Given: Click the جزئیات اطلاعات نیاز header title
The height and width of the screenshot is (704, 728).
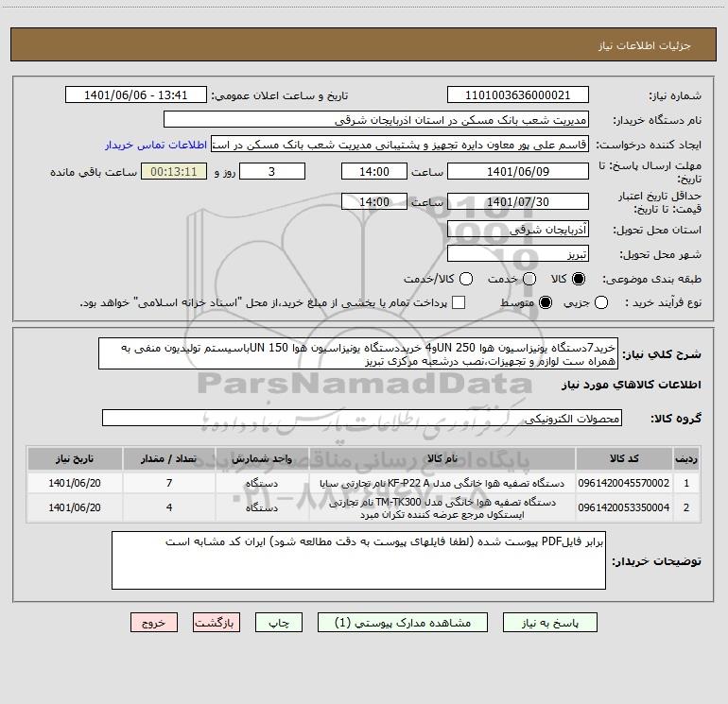Looking at the screenshot, I should click(x=645, y=45).
